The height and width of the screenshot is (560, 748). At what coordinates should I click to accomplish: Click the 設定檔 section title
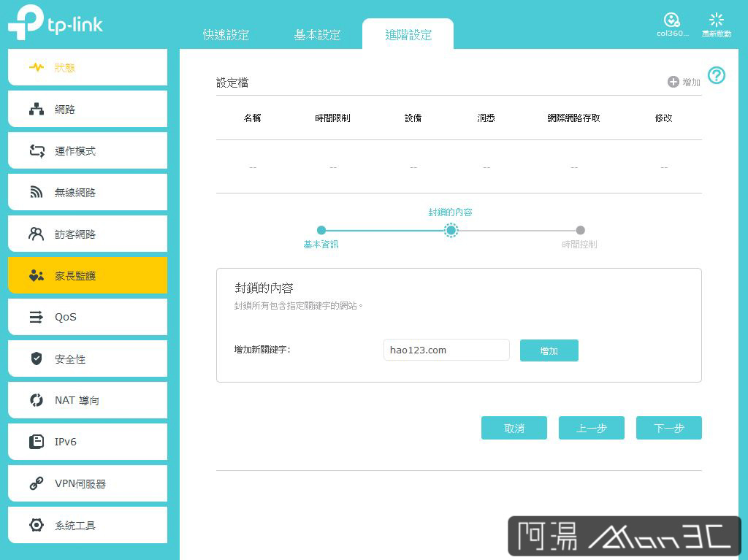(232, 83)
